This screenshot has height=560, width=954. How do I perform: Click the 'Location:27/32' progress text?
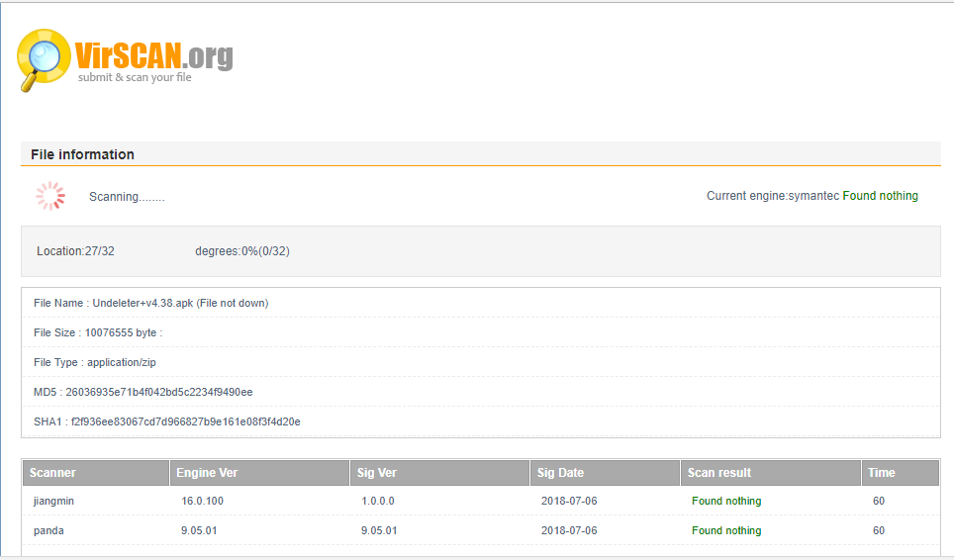tap(75, 251)
